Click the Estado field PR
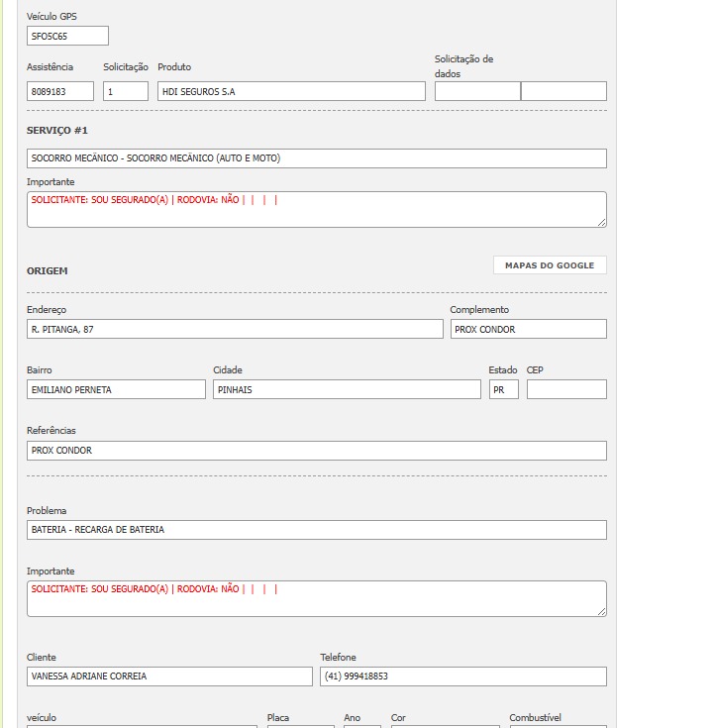Image resolution: width=715 pixels, height=728 pixels. click(504, 389)
